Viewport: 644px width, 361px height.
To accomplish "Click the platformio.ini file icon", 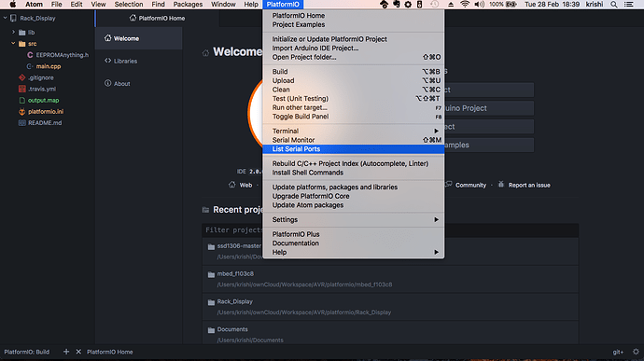I will pyautogui.click(x=22, y=111).
